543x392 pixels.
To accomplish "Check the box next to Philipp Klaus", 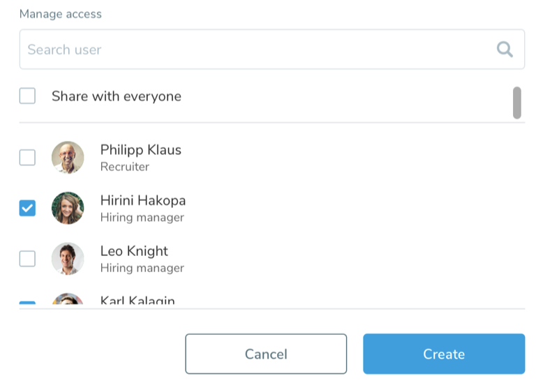I will point(27,158).
